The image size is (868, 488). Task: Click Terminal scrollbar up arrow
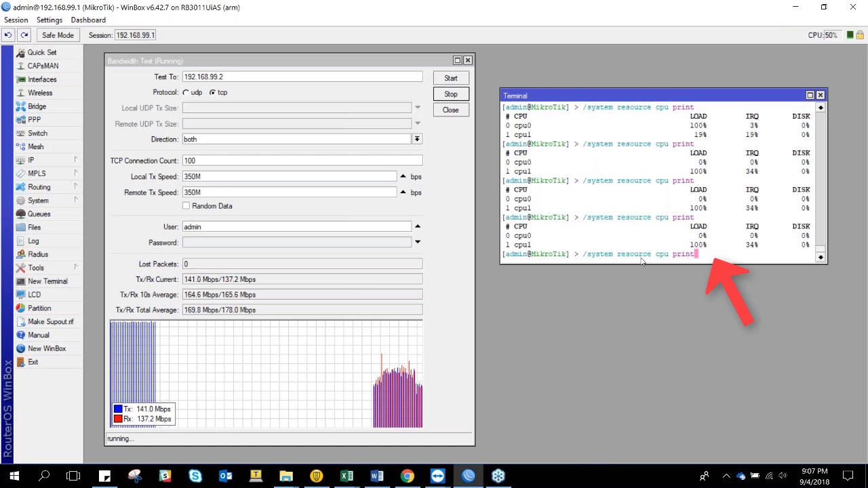(x=821, y=108)
